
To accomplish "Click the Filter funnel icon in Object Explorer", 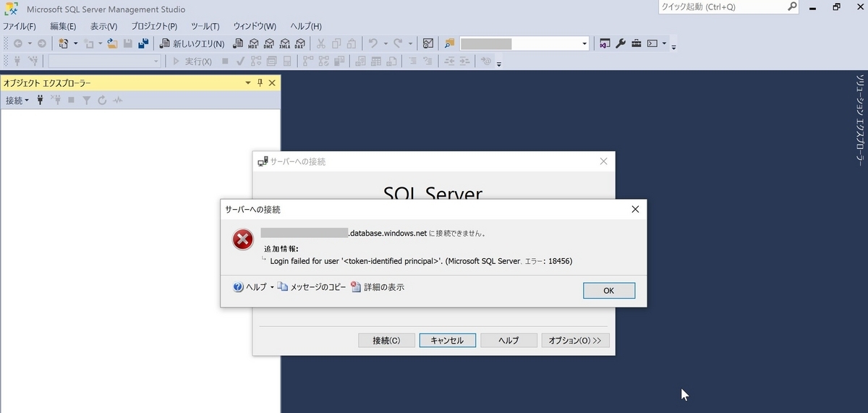I will (x=86, y=101).
